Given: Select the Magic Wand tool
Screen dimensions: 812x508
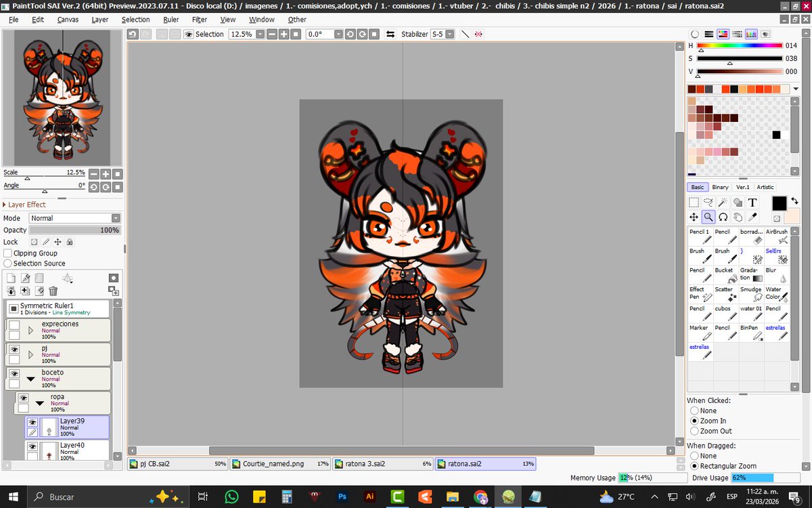Looking at the screenshot, I should [723, 202].
